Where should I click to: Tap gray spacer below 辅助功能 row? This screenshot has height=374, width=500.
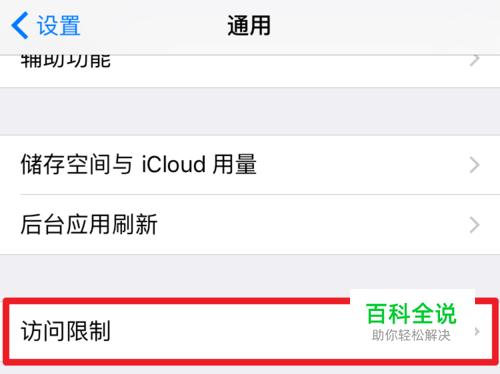point(250,111)
